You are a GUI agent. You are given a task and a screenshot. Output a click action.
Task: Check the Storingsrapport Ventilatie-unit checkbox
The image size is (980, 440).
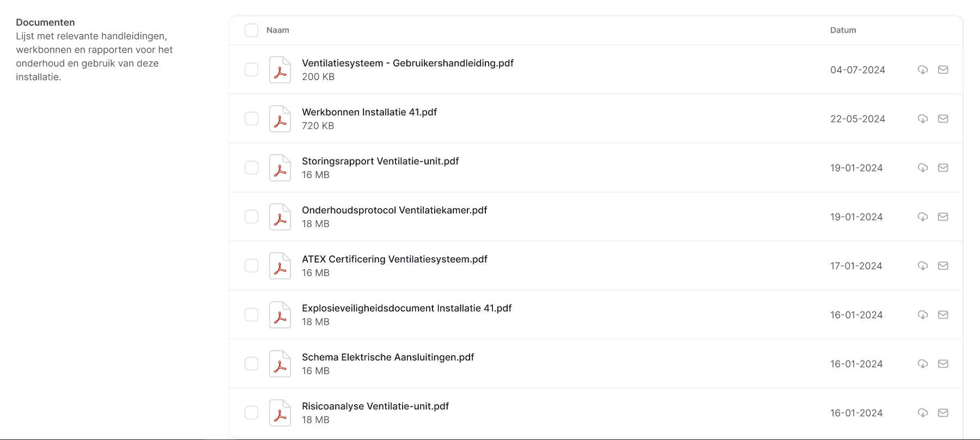(x=251, y=168)
